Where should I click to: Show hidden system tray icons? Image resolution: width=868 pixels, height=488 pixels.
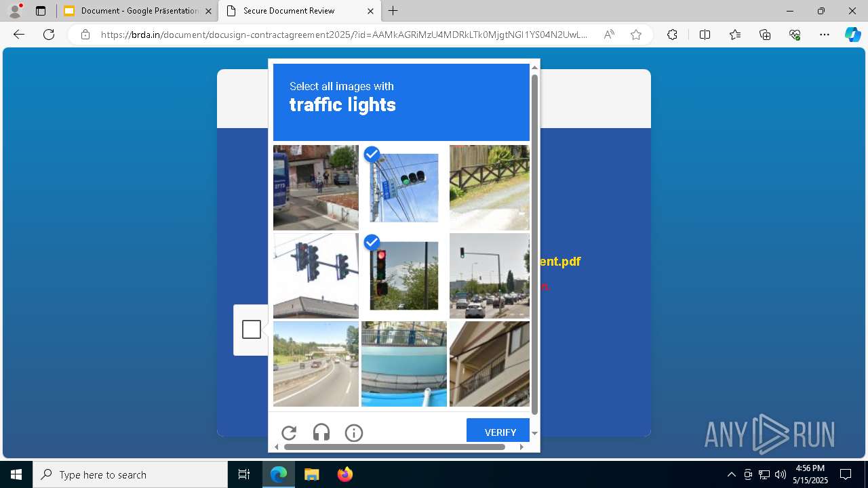[x=731, y=474]
